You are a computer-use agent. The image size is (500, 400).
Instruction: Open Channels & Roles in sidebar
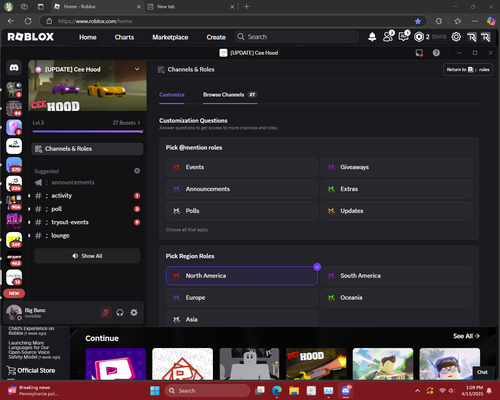pos(87,149)
